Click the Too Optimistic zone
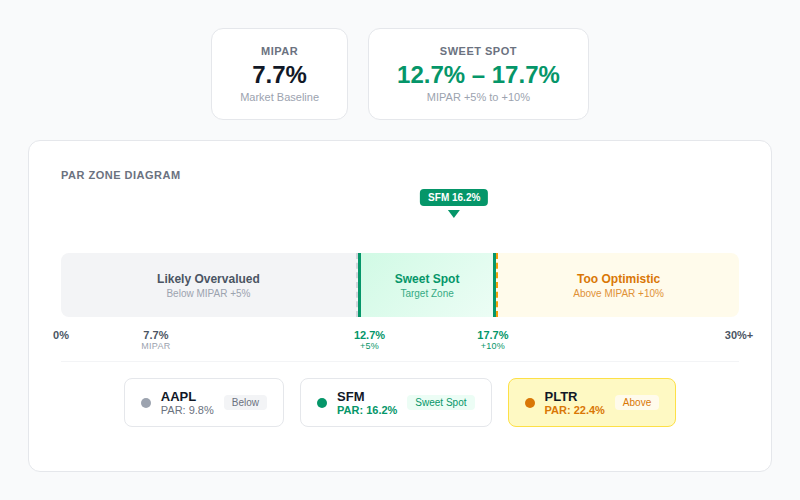The height and width of the screenshot is (500, 800). point(618,285)
